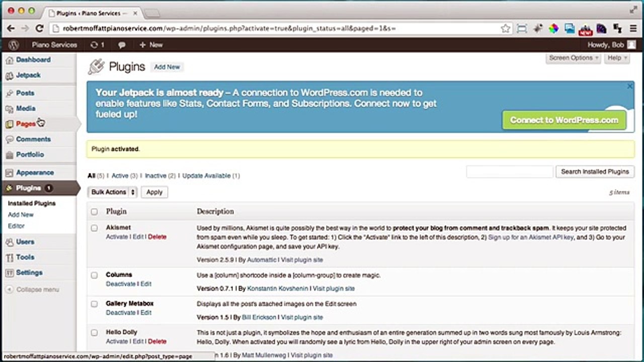Open plugin Editor submenu item
Viewport: 644px width, 362px height.
[16, 226]
